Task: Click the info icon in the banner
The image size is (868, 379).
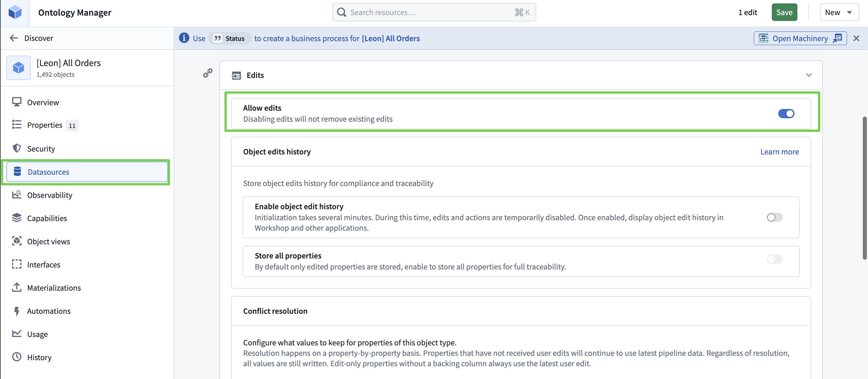Action: point(184,38)
